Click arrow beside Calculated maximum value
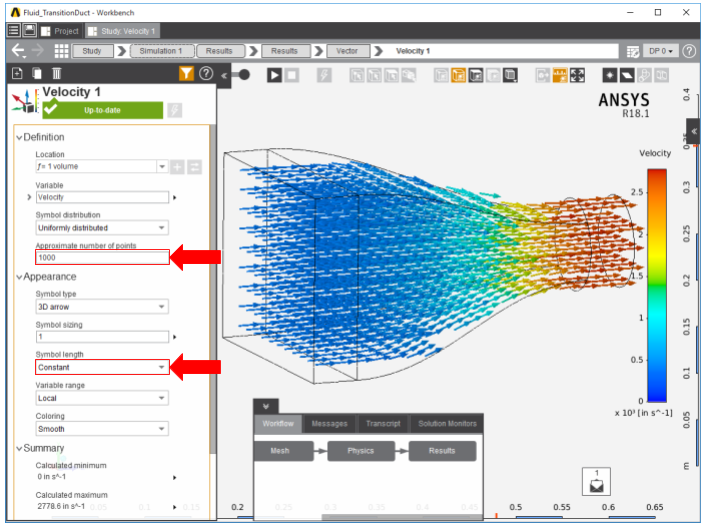705x528 pixels. point(174,507)
